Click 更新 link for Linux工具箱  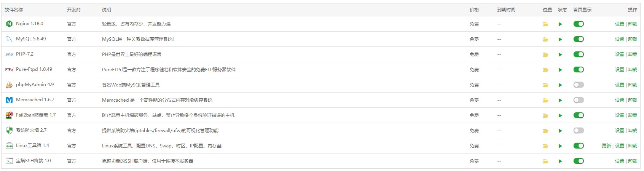606,146
